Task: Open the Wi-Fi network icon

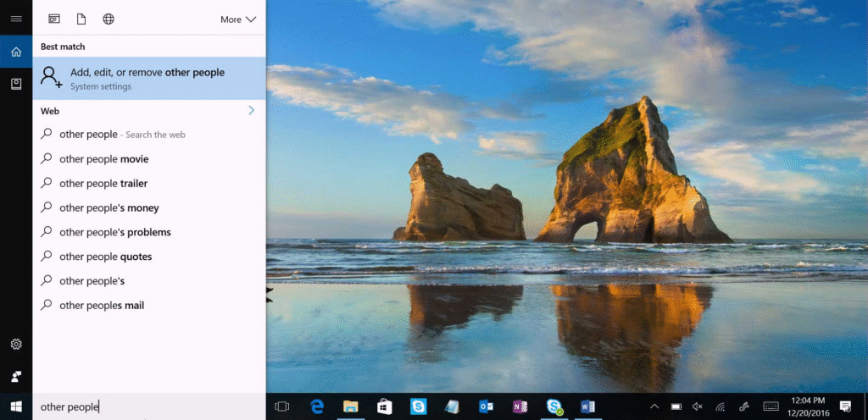Action: tap(721, 406)
